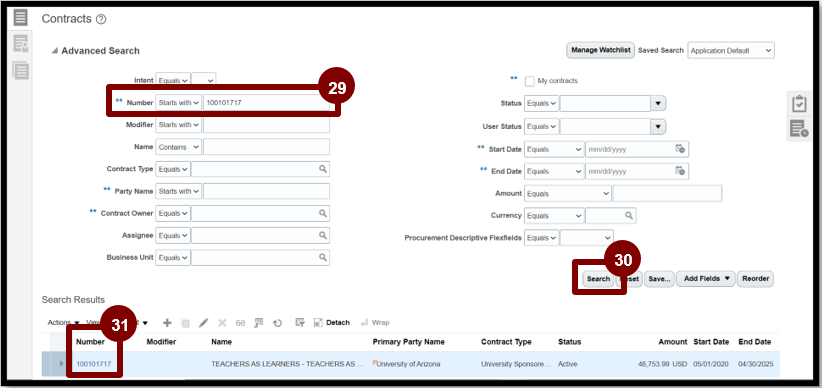822x388 pixels.
Task: Select the University of Arizona cell
Action: [x=407, y=364]
